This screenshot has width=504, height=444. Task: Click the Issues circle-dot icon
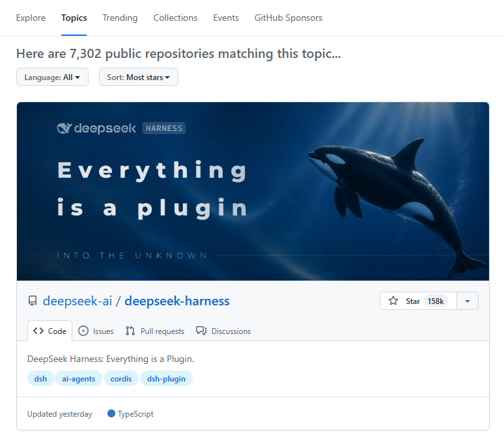point(83,331)
